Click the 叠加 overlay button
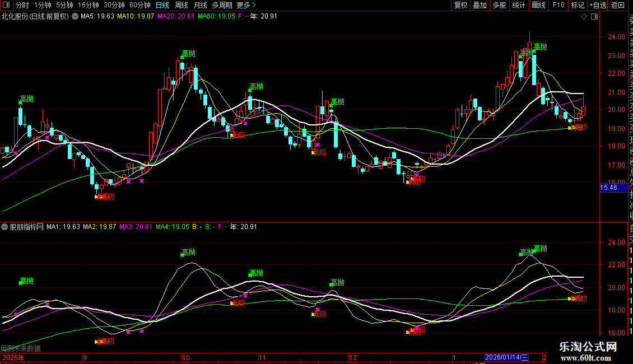The width and height of the screenshot is (633, 364). (480, 5)
